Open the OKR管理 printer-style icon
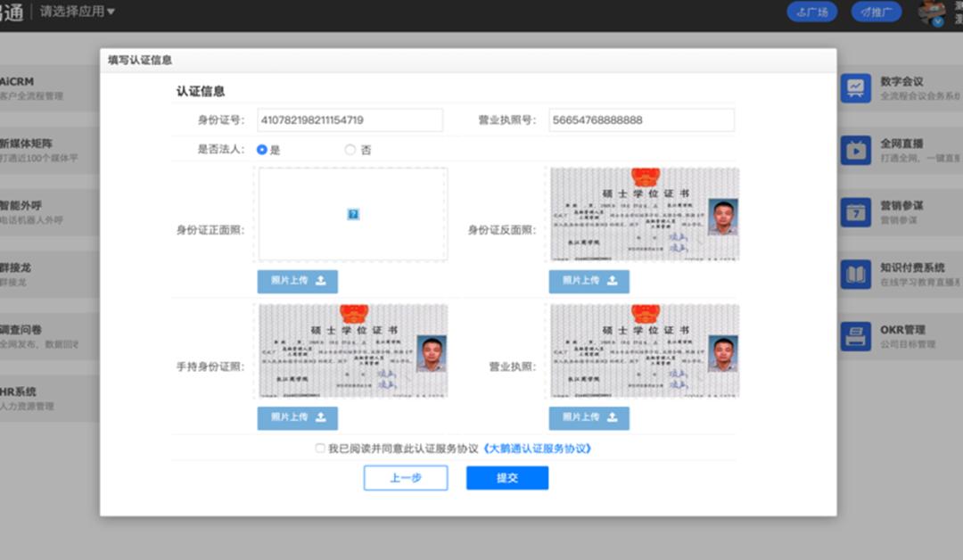Screen dimensions: 963x560 (856, 337)
